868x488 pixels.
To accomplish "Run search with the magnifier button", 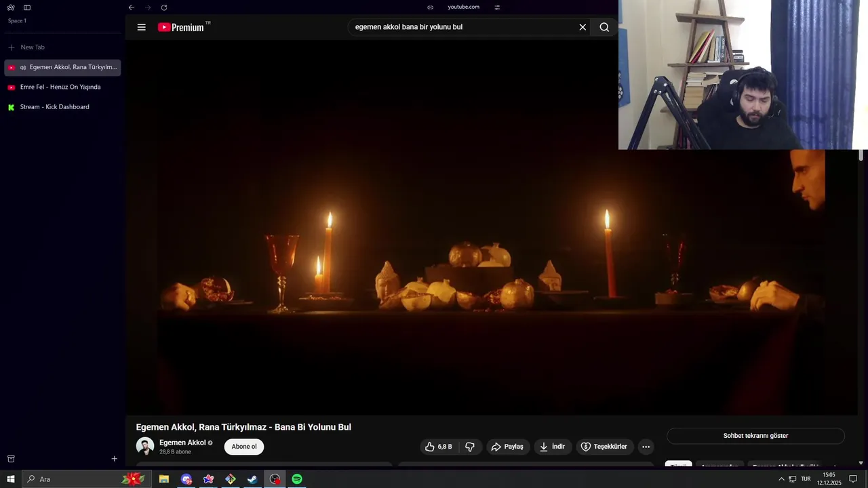I will (x=604, y=27).
